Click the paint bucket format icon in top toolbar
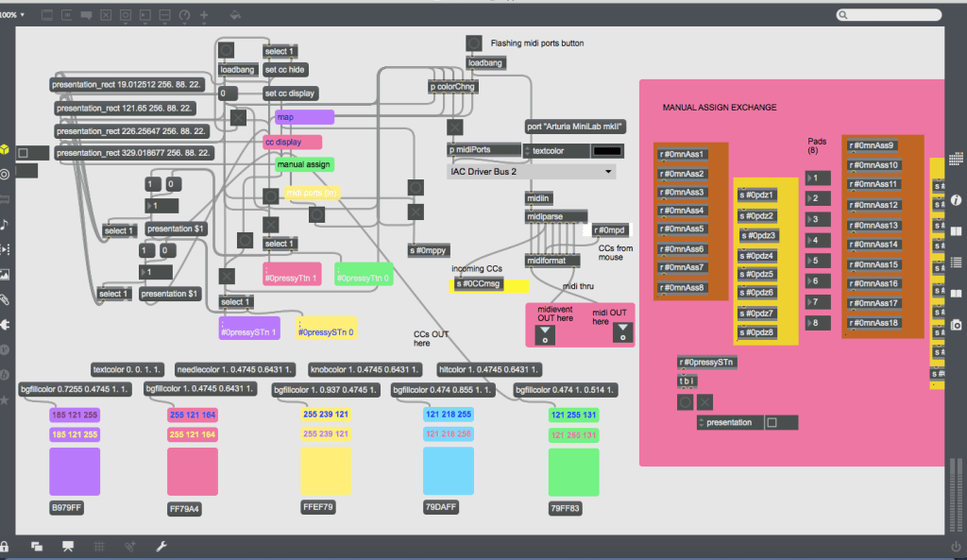967x560 pixels. (x=234, y=16)
